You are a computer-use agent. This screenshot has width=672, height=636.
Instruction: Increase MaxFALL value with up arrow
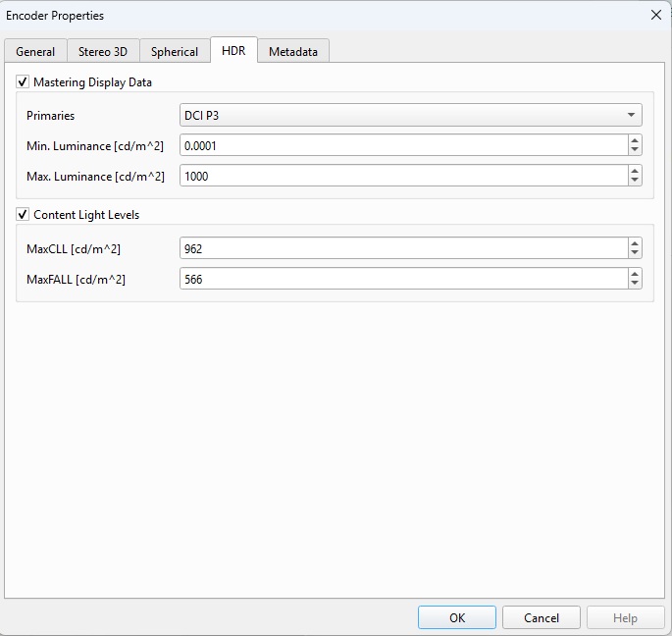coord(635,274)
